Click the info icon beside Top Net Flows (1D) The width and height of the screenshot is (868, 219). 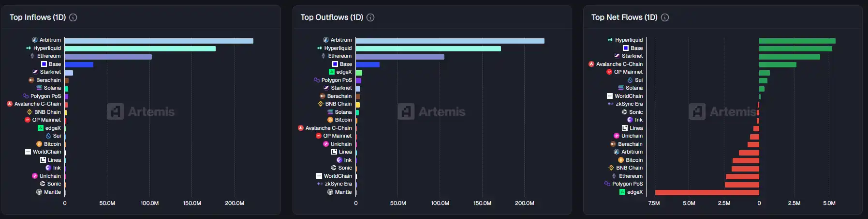[665, 17]
